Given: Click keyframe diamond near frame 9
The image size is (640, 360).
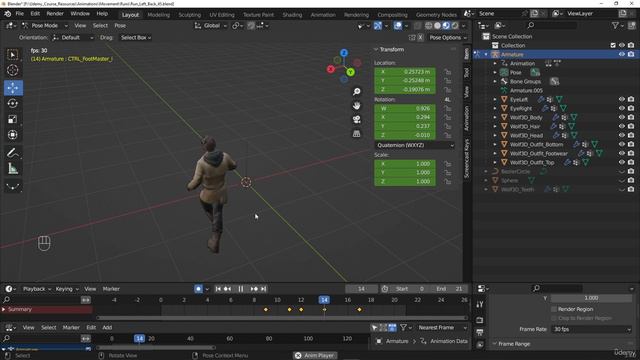Looking at the screenshot, I should [x=266, y=310].
